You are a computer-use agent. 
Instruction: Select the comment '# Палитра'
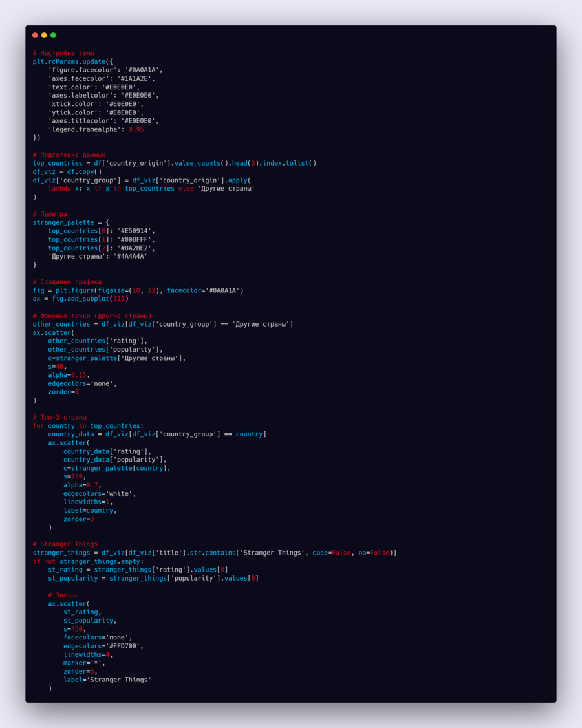tap(50, 214)
